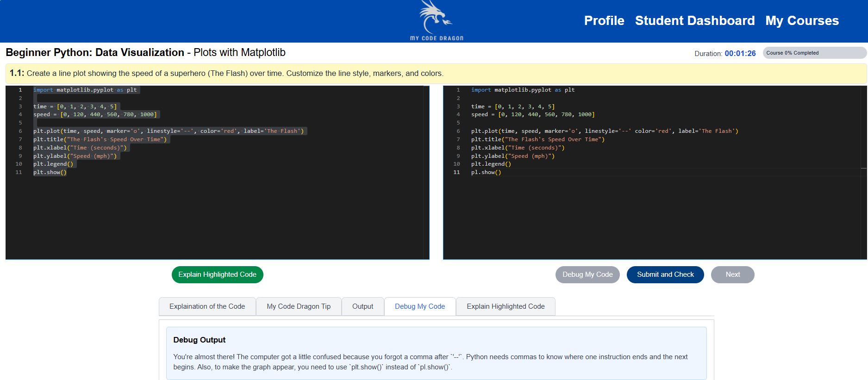Click the import line in left example editor
Viewport: 868px width, 380px height.
[x=85, y=90]
